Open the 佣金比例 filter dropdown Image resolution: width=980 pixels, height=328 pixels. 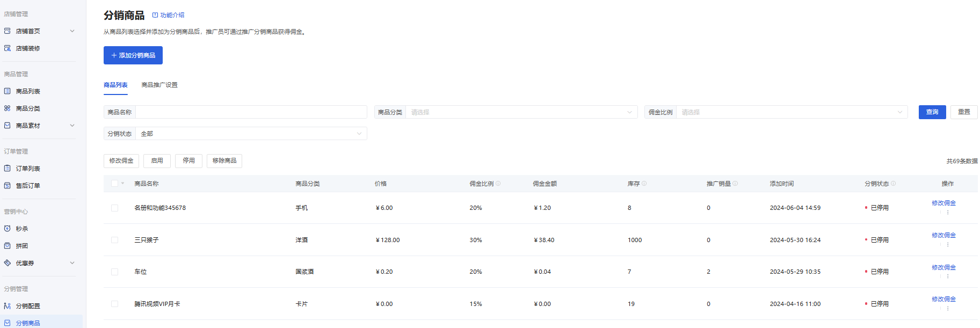point(792,112)
